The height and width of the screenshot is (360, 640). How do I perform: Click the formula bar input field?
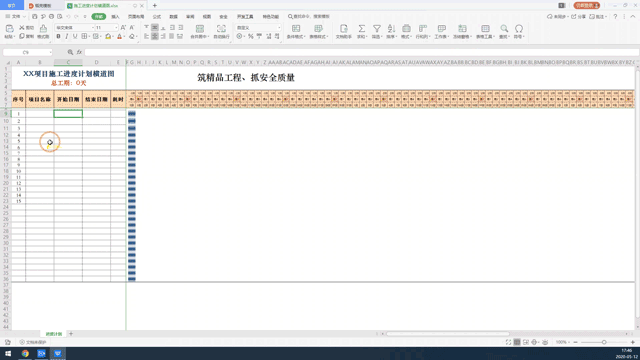(x=361, y=52)
